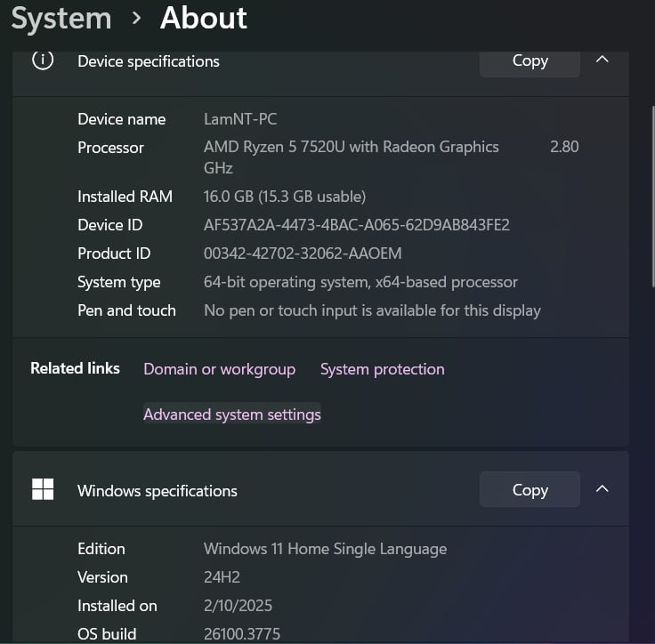Click the vertical scrollbar thumb
Viewport: 655px width, 644px height.
(x=653, y=197)
